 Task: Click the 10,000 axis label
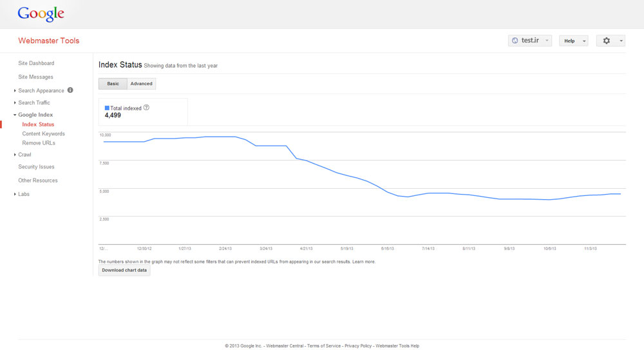coord(105,135)
